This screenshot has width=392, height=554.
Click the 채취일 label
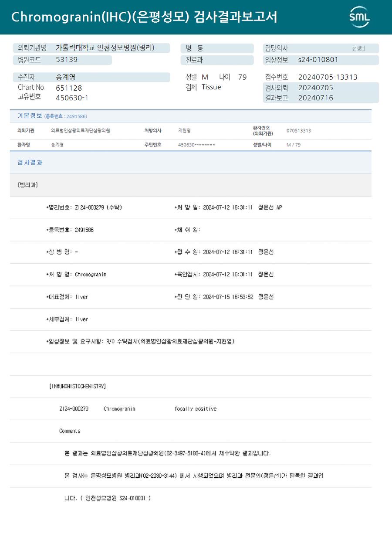click(187, 230)
